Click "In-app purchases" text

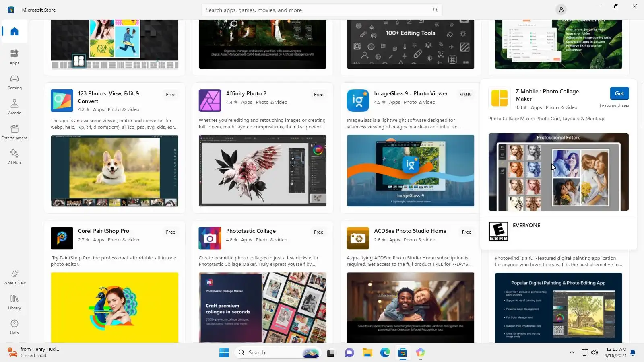tap(614, 105)
